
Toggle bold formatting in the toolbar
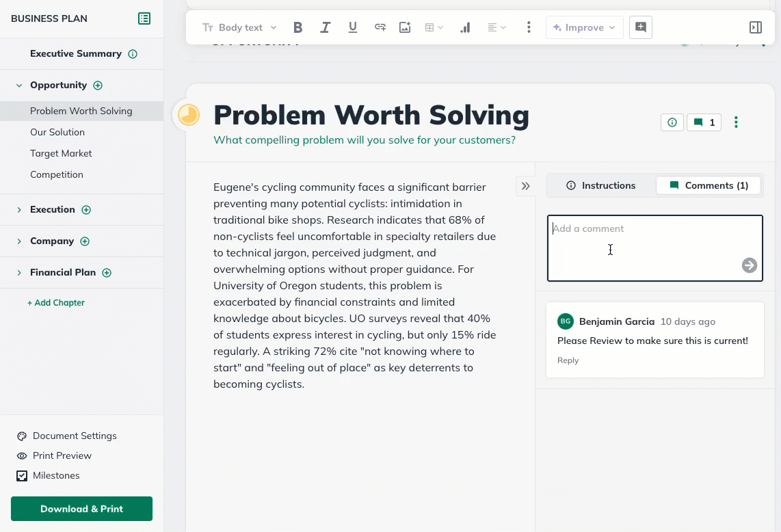(x=297, y=27)
